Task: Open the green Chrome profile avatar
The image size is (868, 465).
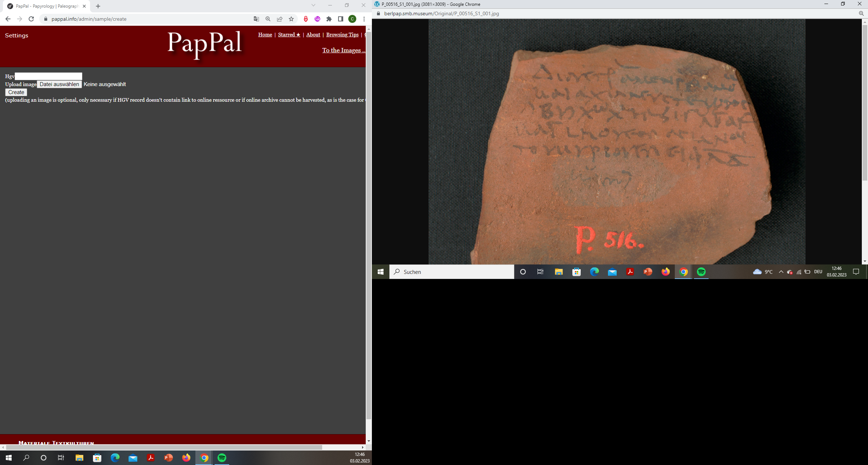Action: click(352, 19)
